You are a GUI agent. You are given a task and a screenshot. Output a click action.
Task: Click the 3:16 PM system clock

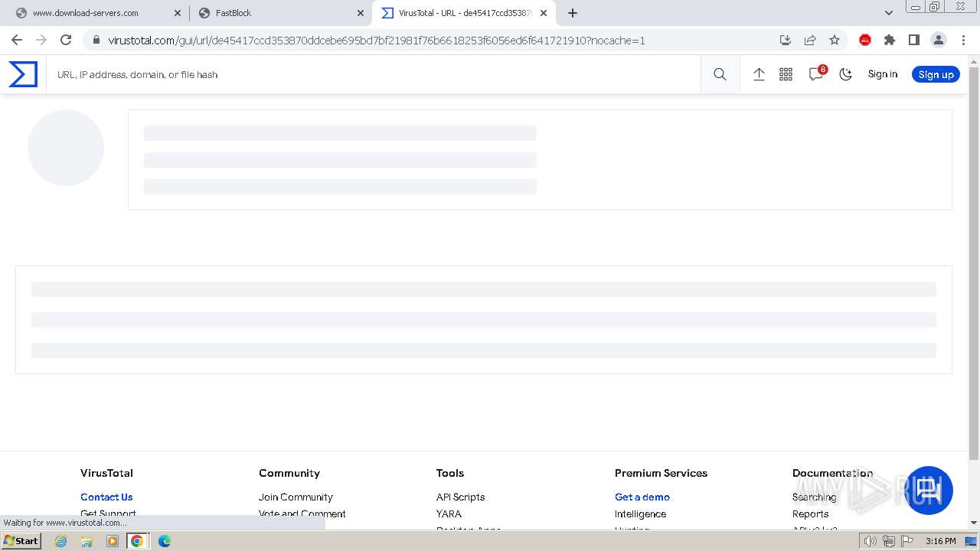point(941,541)
